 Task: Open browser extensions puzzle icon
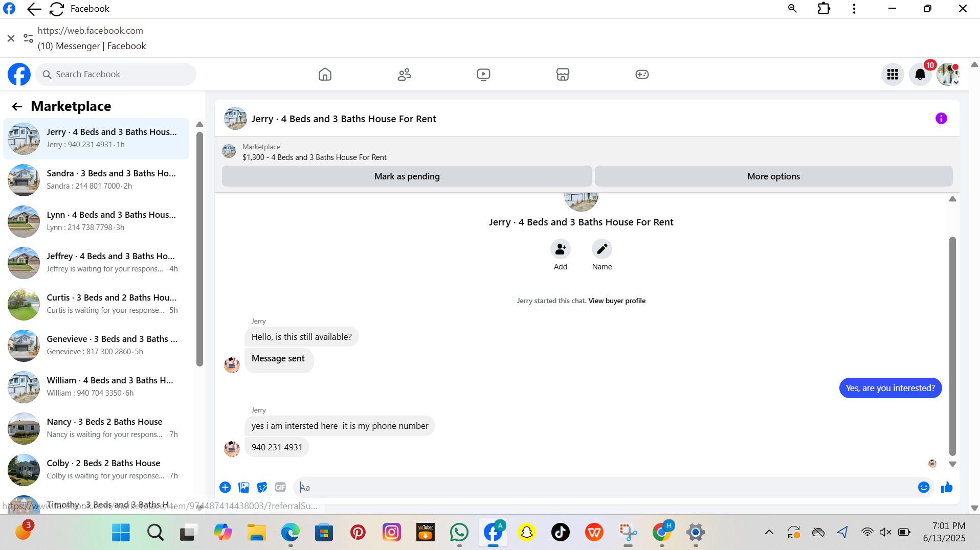(x=823, y=9)
